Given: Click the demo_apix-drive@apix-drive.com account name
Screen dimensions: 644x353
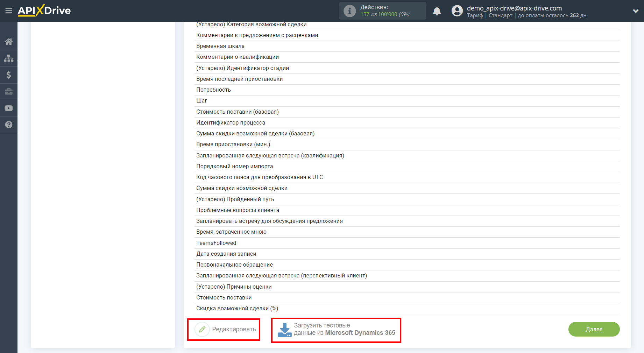Looking at the screenshot, I should click(514, 8).
